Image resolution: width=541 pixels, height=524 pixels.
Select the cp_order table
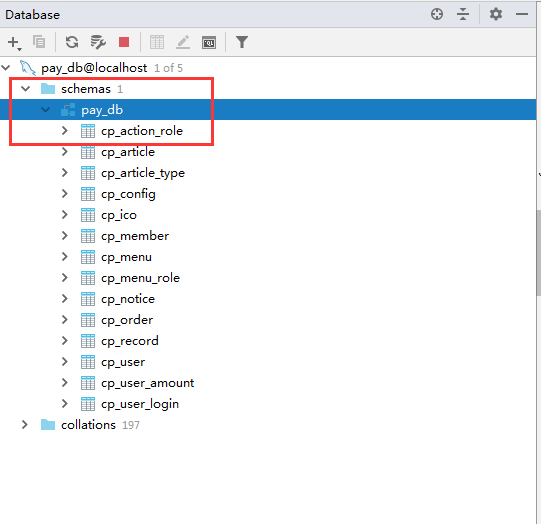pyautogui.click(x=127, y=320)
